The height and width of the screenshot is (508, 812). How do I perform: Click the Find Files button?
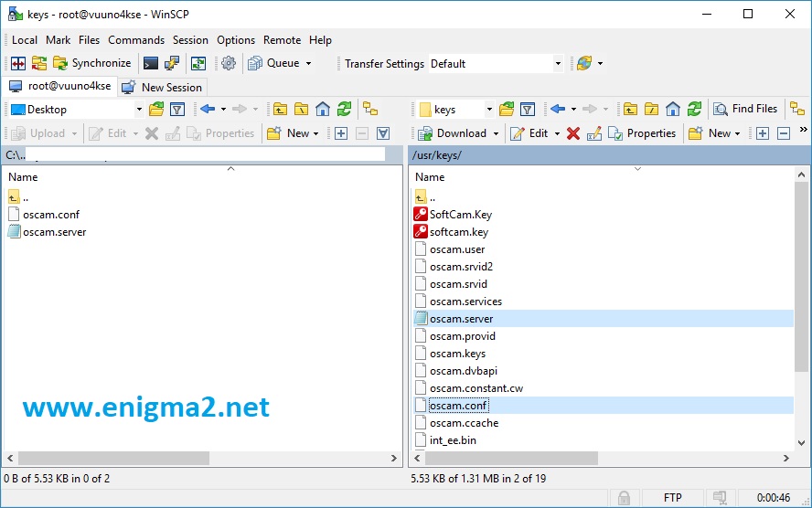click(746, 109)
